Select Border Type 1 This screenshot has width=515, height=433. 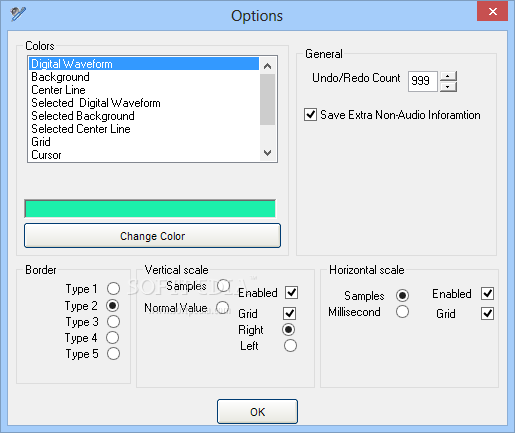click(113, 289)
